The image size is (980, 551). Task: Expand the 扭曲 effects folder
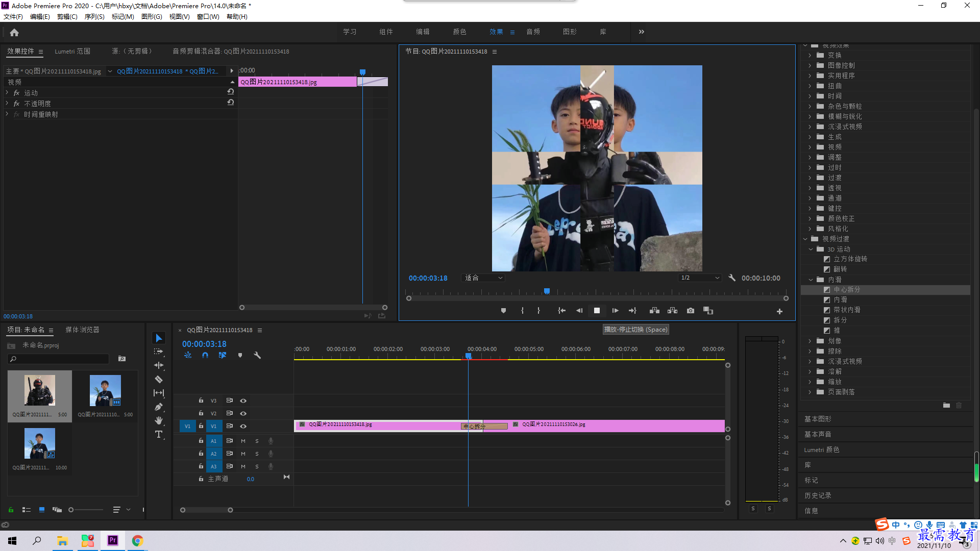tap(810, 86)
